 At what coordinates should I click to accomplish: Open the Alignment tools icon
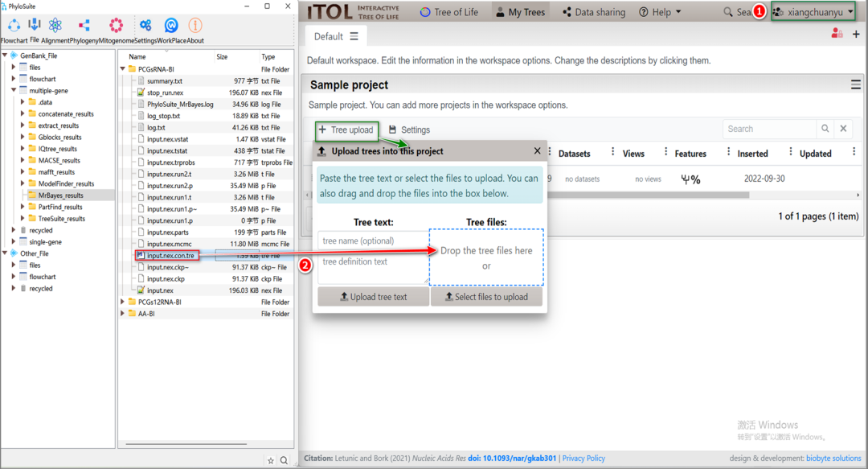pyautogui.click(x=55, y=25)
